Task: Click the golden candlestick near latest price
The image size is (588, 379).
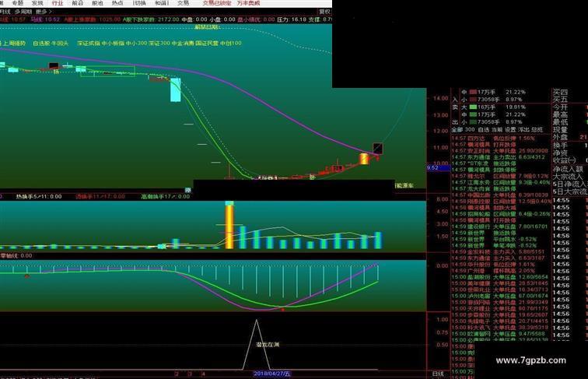Action: [364, 159]
